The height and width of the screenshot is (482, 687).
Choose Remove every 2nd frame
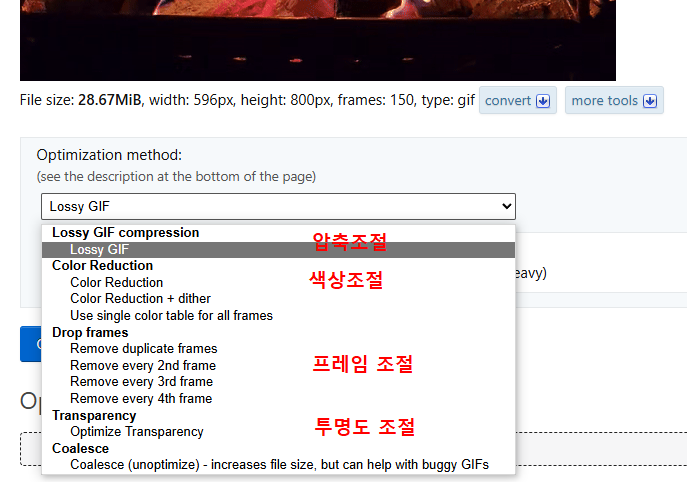pos(278,365)
